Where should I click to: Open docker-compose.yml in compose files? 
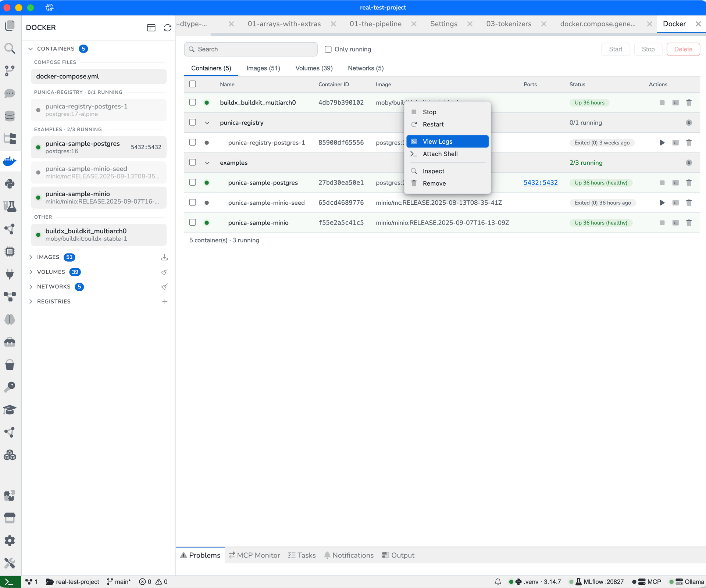pos(99,76)
